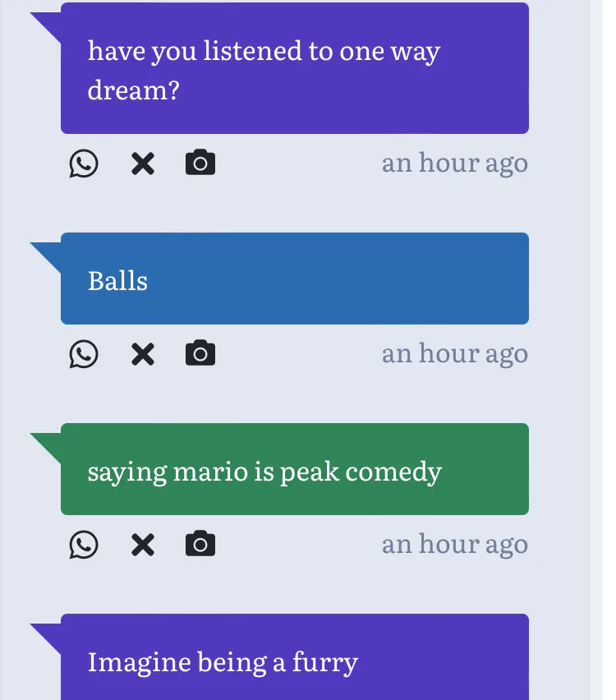Click 'an hour ago' timestamp under 'Balls'
The width and height of the screenshot is (616, 700).
tap(454, 354)
